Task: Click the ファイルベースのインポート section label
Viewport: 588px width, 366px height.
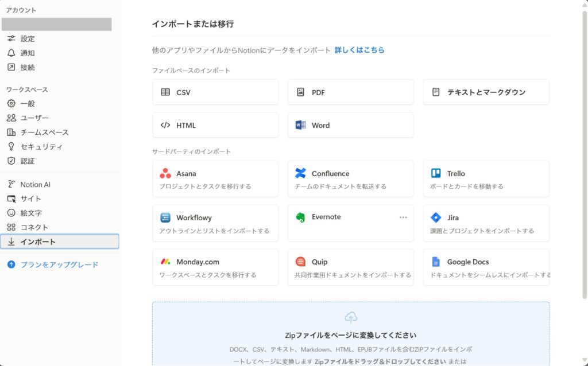Action: [191, 71]
